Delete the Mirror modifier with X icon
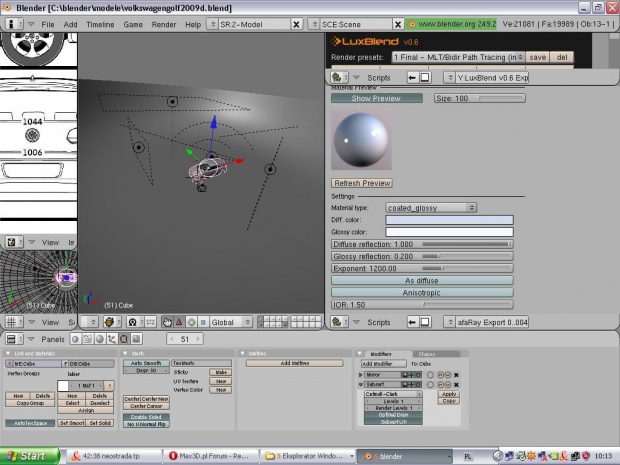This screenshot has width=620, height=465. 456,374
